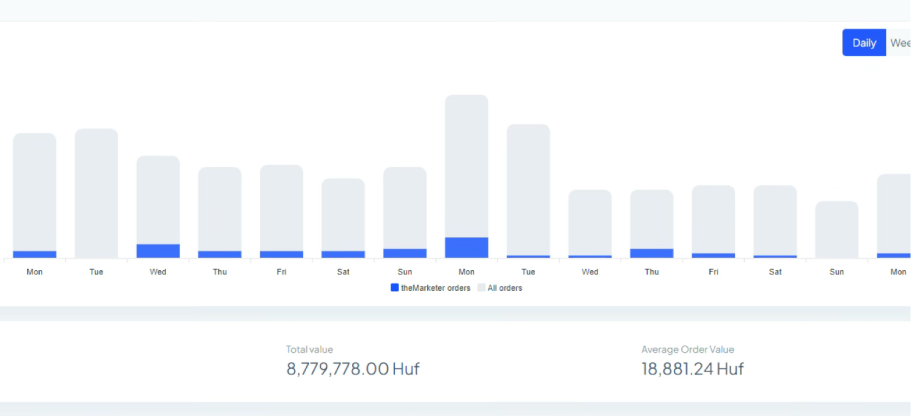Select the first Saturday's gray bar
The image size is (911, 417).
[x=343, y=214]
